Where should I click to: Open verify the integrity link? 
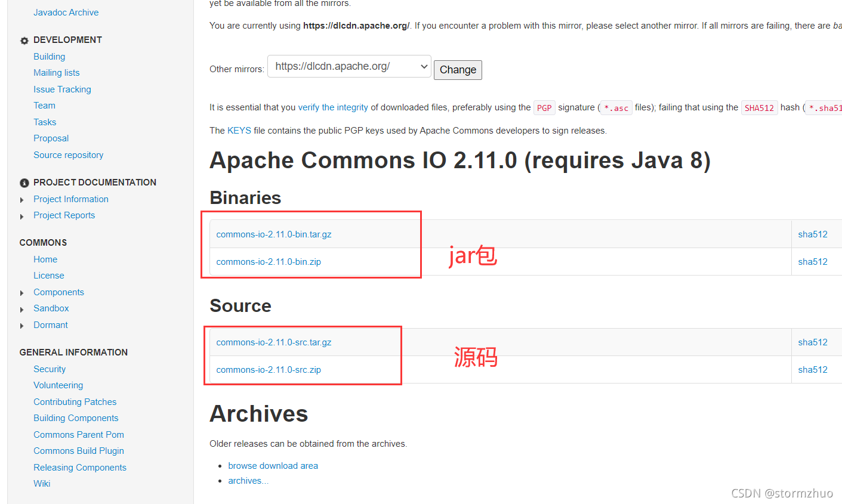tap(333, 107)
